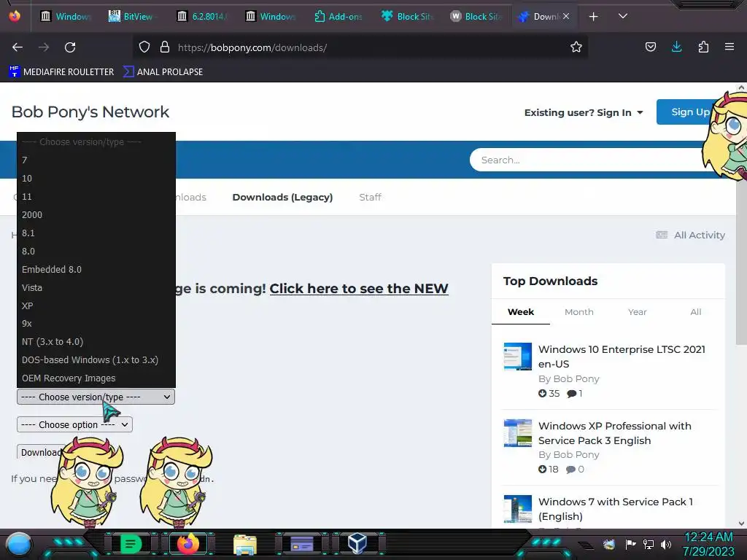Viewport: 747px width, 560px height.
Task: Click the Download button
Action: (41, 452)
